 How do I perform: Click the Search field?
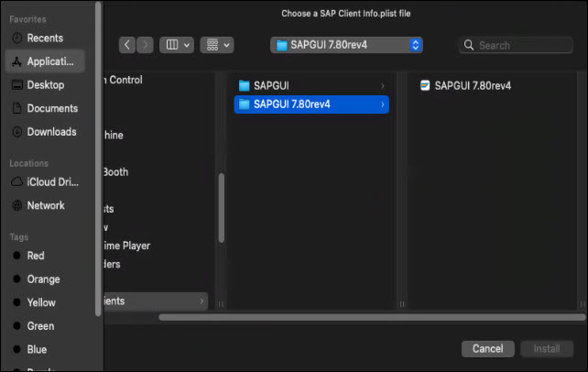click(x=516, y=46)
